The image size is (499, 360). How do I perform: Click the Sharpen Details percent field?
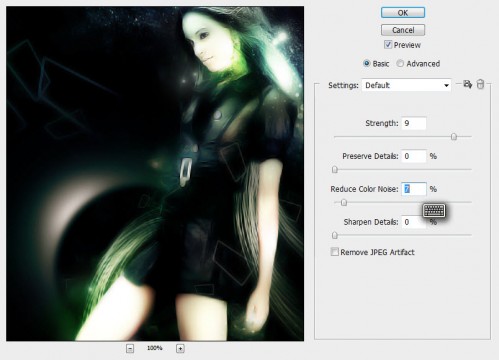414,222
